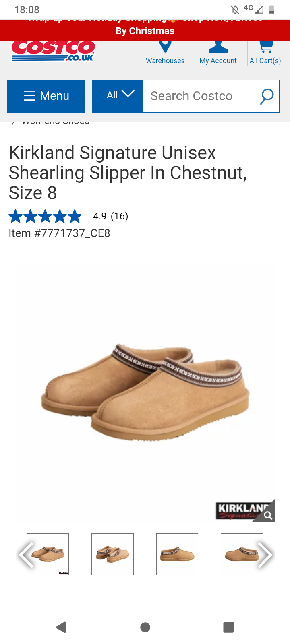This screenshot has width=290, height=644.
Task: Tap Android back navigation button
Action: click(x=61, y=627)
